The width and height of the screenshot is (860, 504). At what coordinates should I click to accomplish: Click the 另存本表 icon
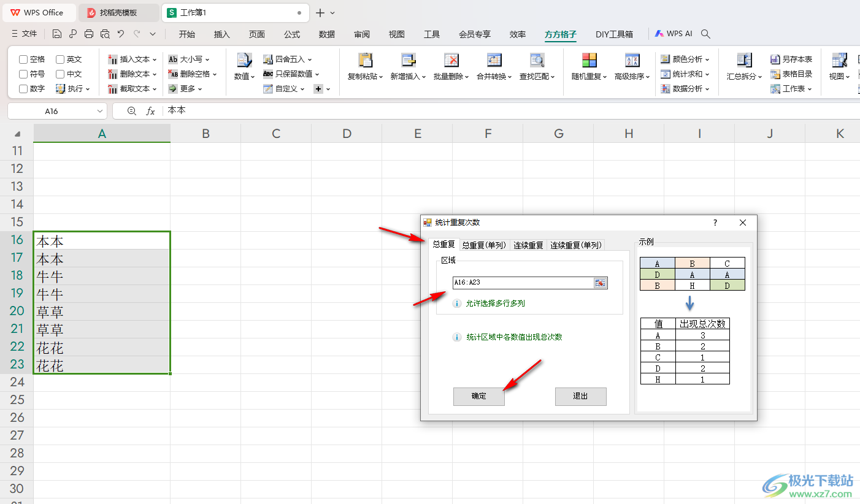click(x=775, y=59)
